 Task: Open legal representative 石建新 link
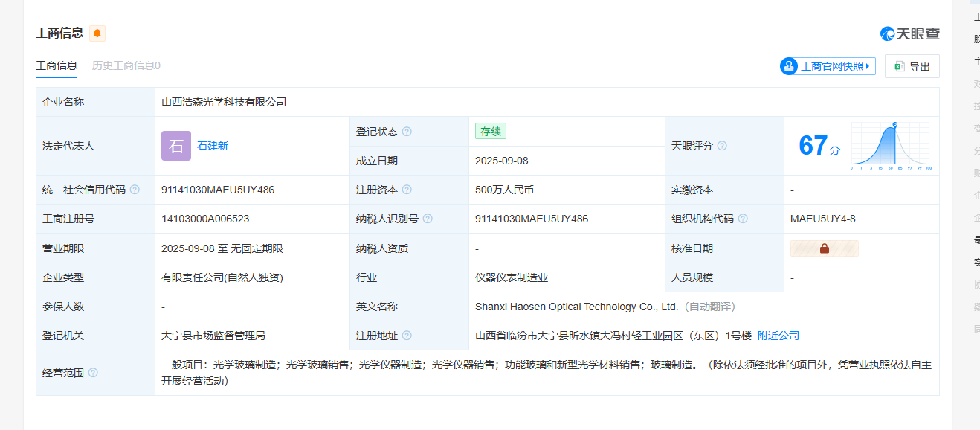pos(213,146)
